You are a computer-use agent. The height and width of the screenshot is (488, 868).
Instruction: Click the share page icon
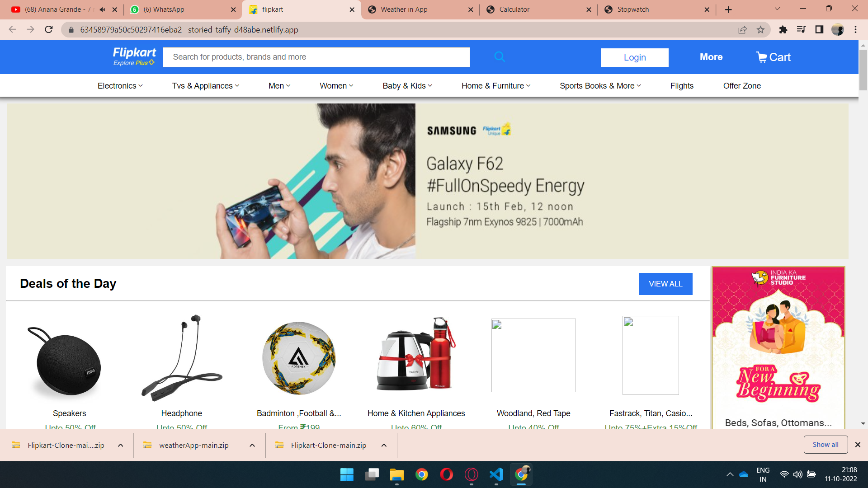742,30
